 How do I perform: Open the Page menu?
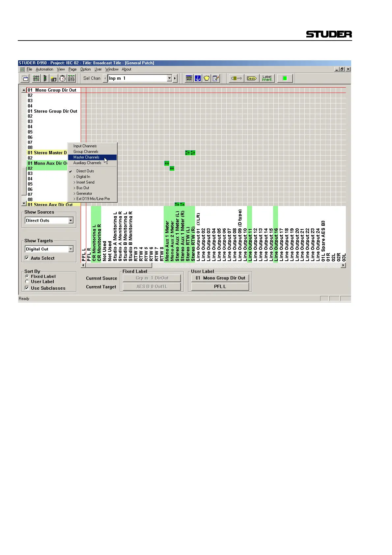point(72,69)
